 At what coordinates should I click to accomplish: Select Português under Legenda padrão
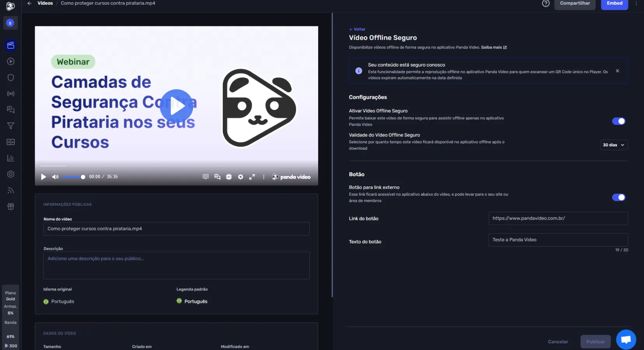[192, 301]
